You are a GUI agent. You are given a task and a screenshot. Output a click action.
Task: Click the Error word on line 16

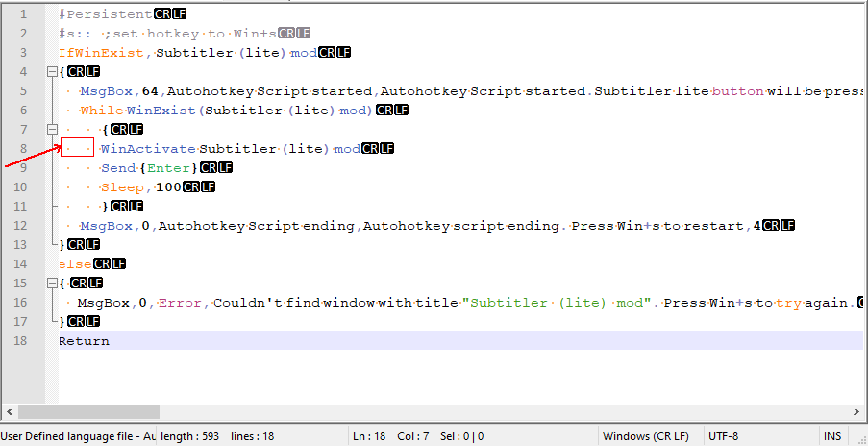pyautogui.click(x=180, y=303)
